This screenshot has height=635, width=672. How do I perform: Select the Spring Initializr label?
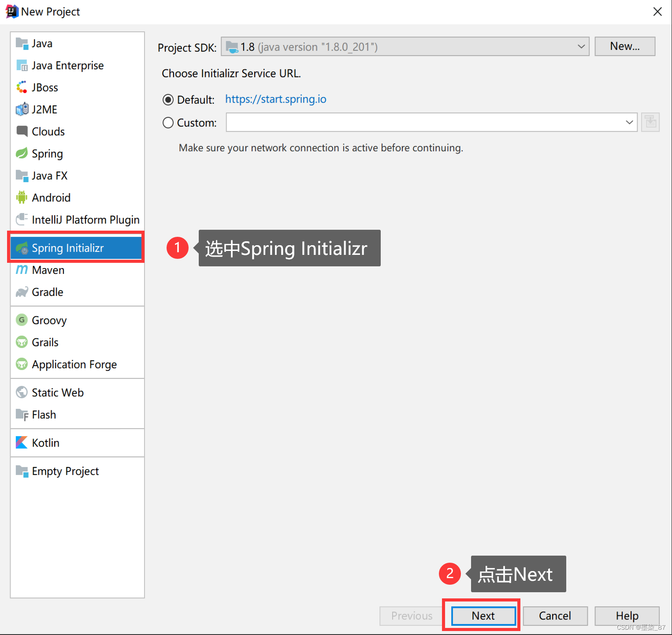[x=68, y=248]
